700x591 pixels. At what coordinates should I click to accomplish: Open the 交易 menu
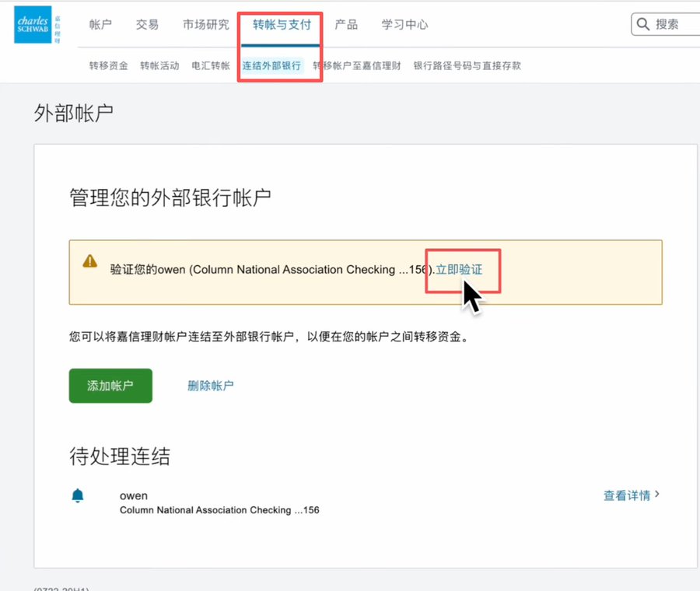147,25
